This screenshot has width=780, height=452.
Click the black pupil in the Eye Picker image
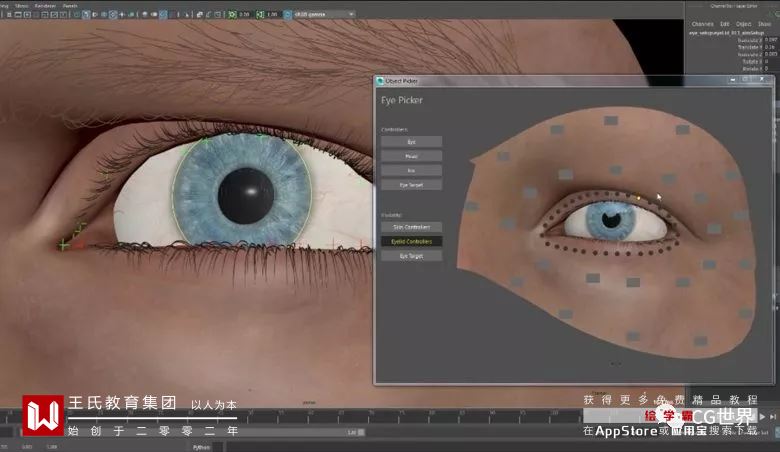pos(611,218)
